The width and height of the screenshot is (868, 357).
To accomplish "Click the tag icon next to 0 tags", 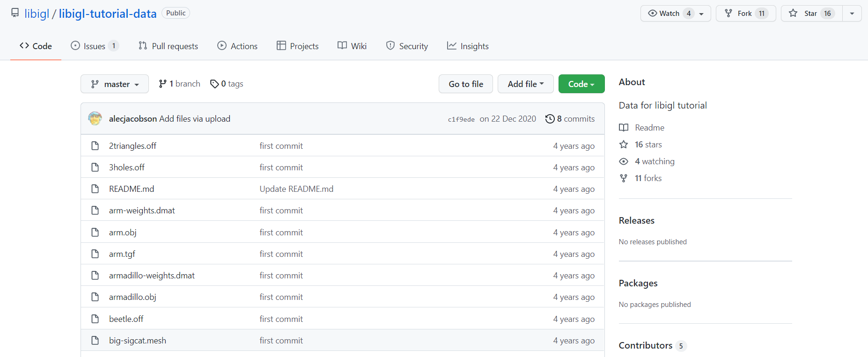I will pos(214,84).
